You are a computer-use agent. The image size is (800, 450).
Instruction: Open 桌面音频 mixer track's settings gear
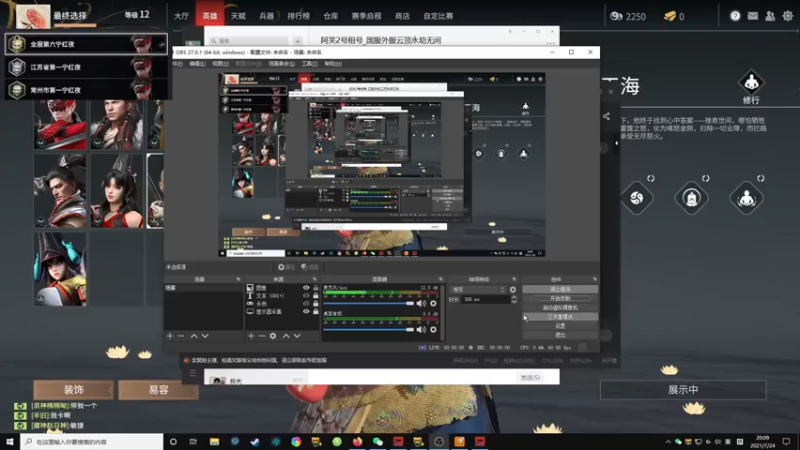click(433, 330)
